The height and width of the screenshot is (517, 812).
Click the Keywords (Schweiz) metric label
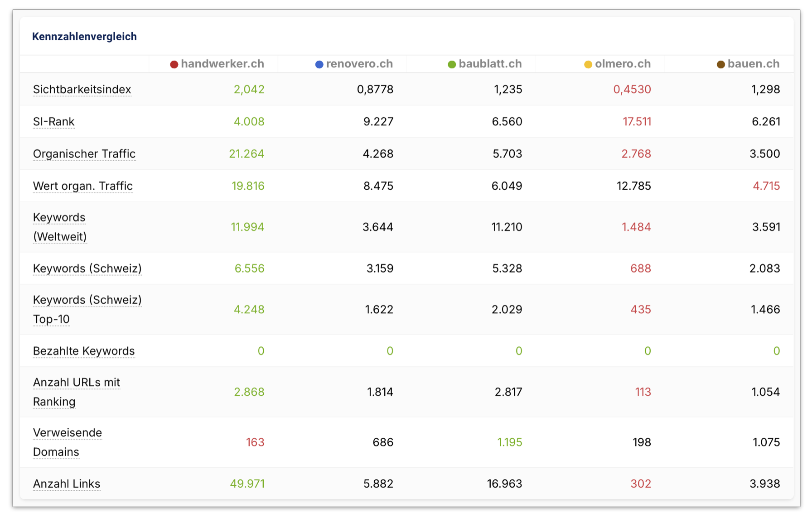pyautogui.click(x=87, y=268)
